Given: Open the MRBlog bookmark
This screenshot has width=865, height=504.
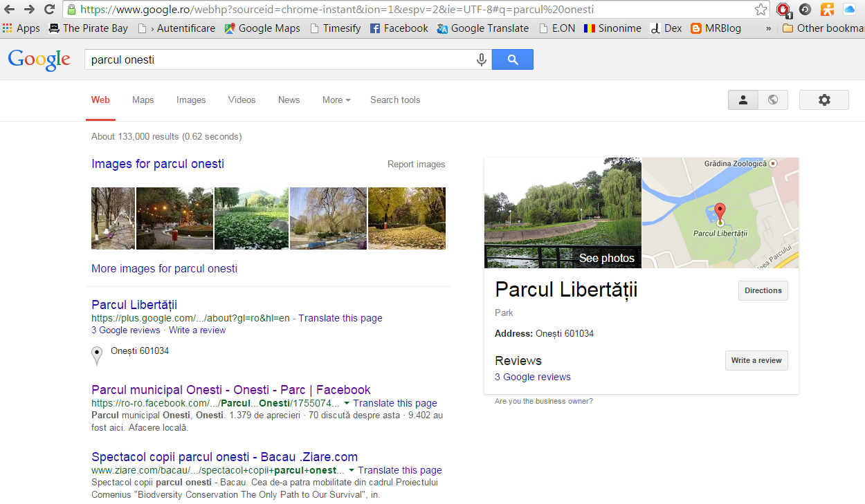Looking at the screenshot, I should 716,28.
